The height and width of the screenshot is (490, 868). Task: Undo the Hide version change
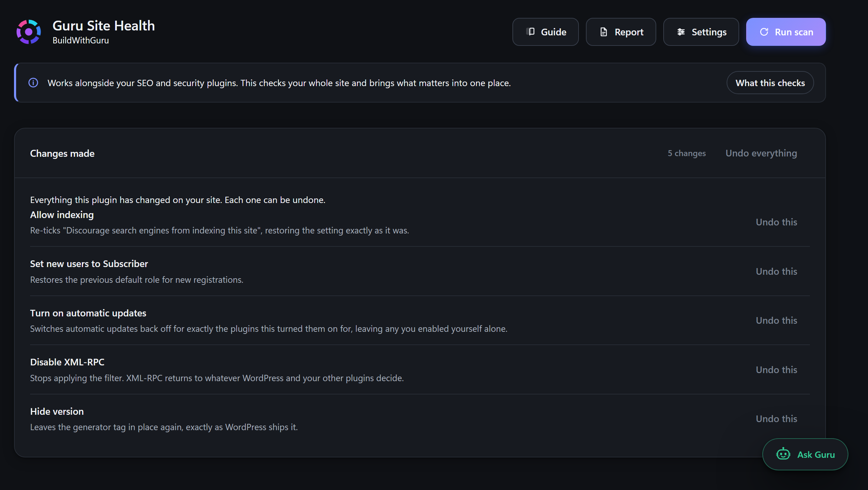pos(776,419)
